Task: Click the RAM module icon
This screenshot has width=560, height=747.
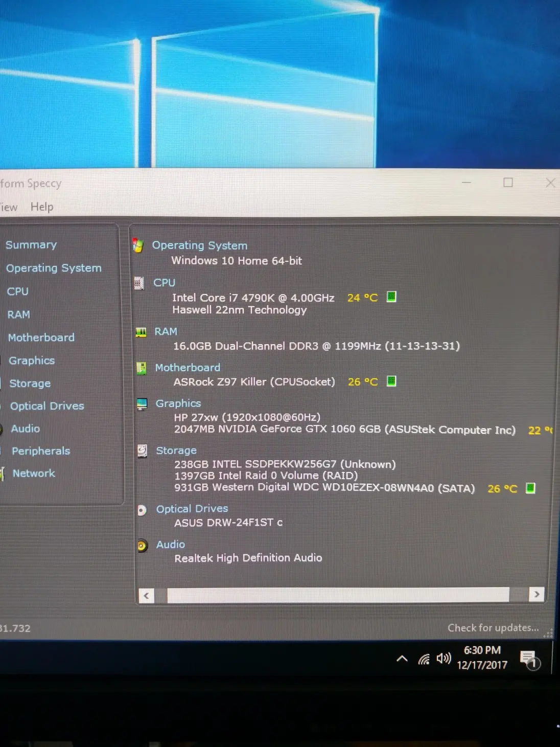Action: coord(141,332)
